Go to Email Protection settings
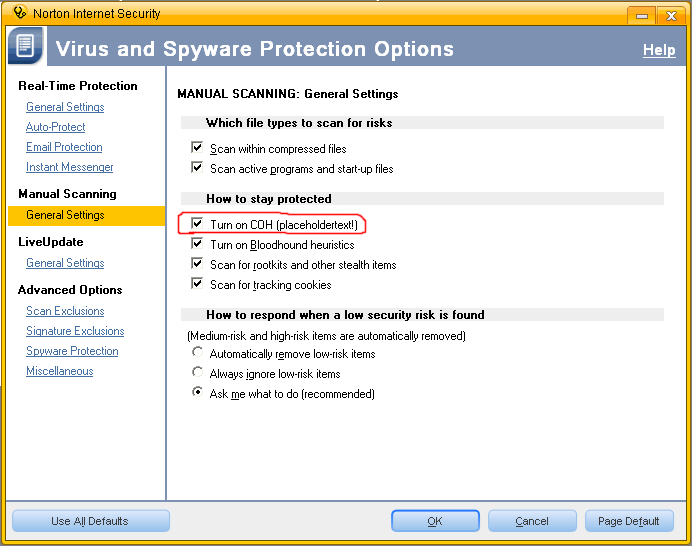The width and height of the screenshot is (692, 546). 64,147
